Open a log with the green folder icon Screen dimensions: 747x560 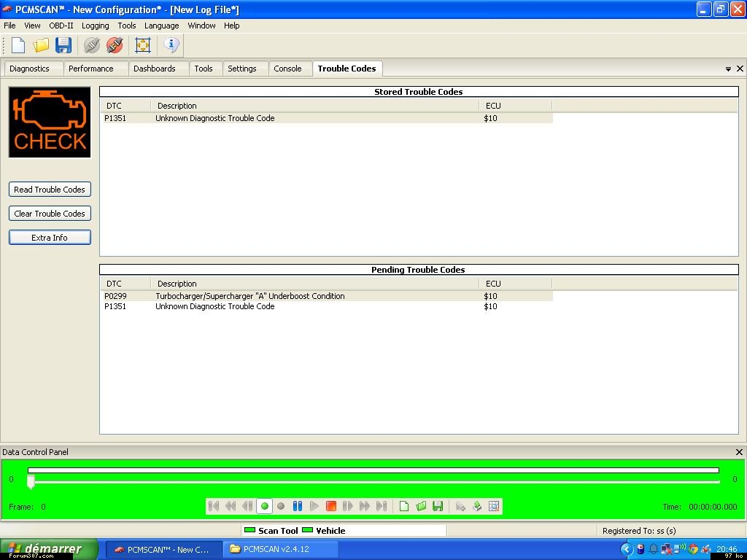pyautogui.click(x=421, y=506)
